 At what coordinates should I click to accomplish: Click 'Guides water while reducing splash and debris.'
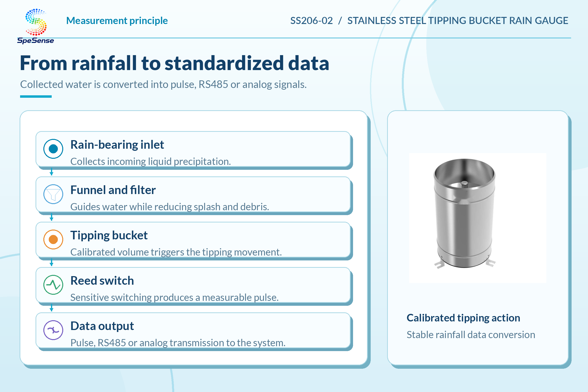coord(170,207)
